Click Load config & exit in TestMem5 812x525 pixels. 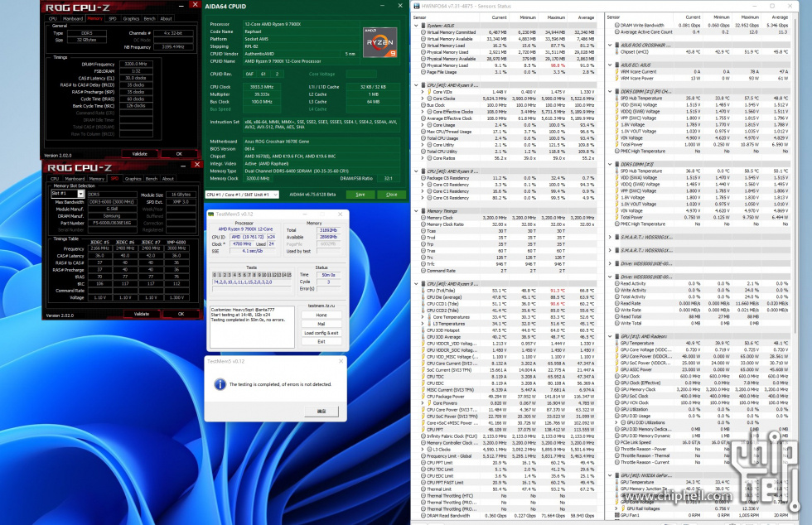[321, 333]
